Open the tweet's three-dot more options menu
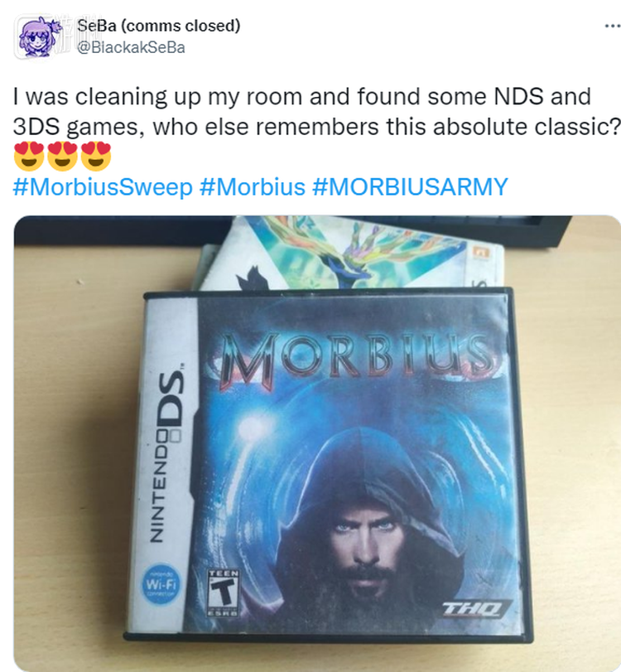 coord(613,27)
